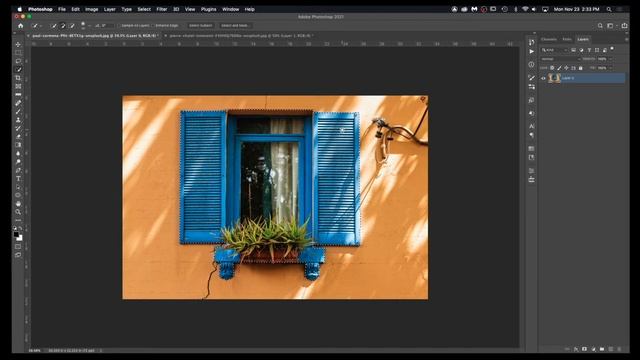Open the Filter menu
Viewport: 640px width, 360px height.
[162, 9]
